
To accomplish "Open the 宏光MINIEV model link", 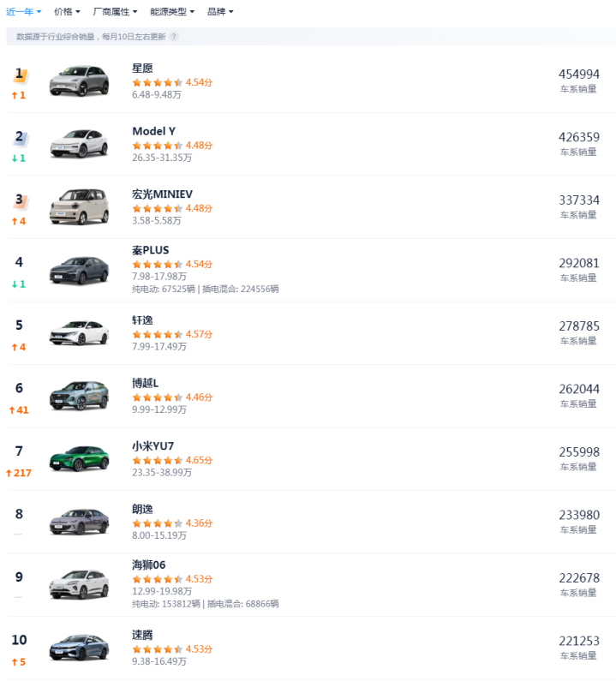I will [162, 194].
